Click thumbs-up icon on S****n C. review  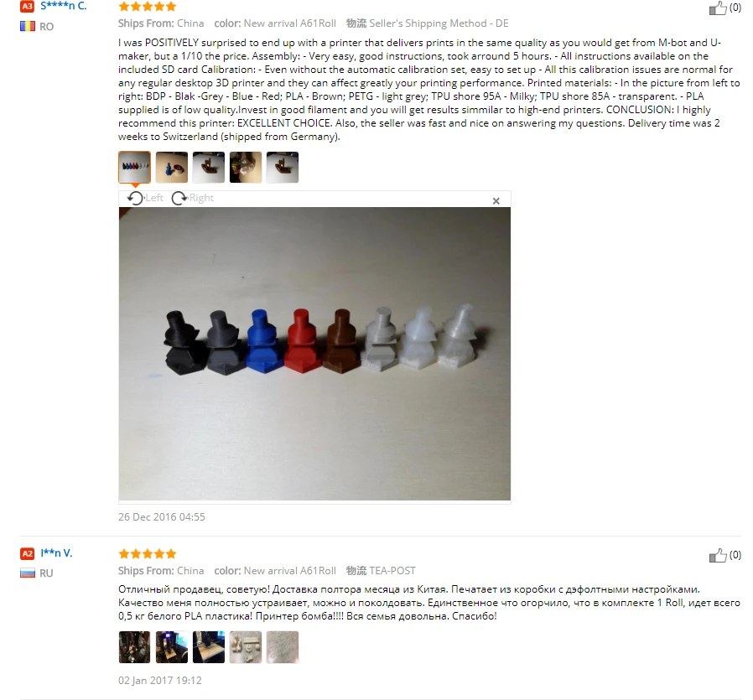(x=718, y=8)
